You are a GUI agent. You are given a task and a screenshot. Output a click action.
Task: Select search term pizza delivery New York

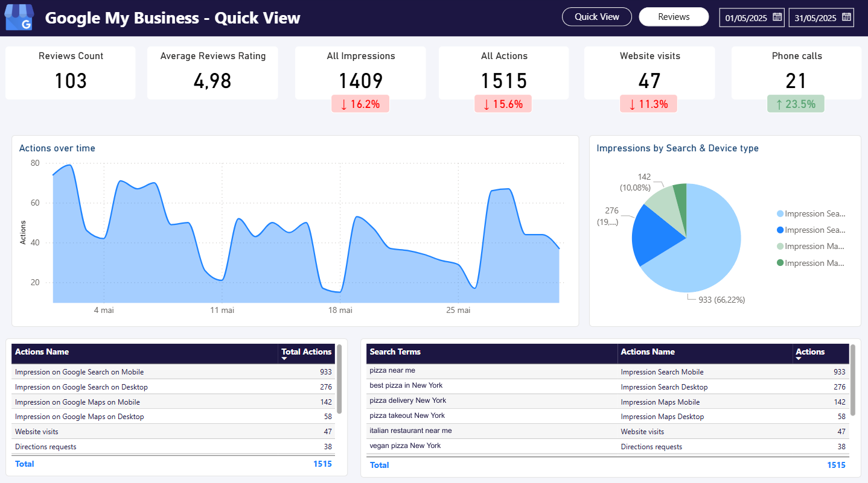click(x=408, y=400)
